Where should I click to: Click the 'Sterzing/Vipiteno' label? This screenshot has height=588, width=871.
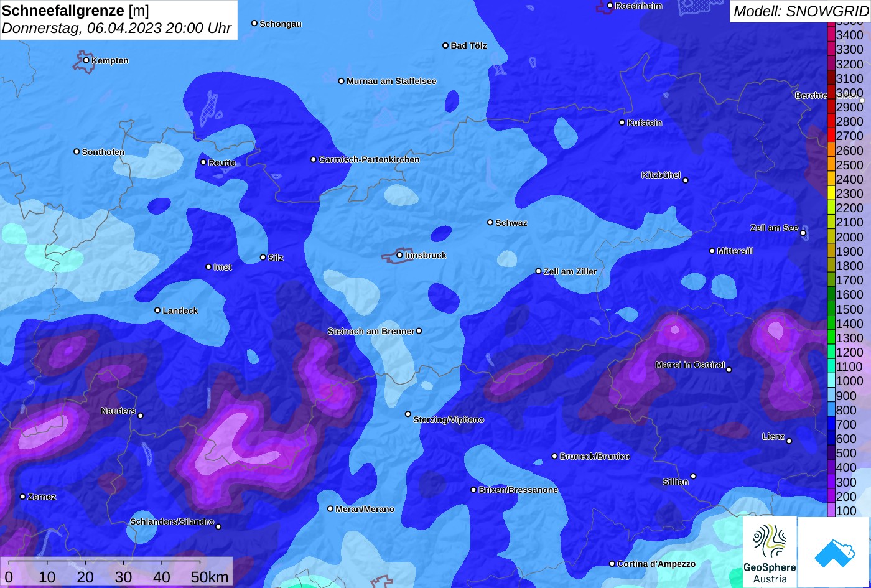pyautogui.click(x=449, y=420)
